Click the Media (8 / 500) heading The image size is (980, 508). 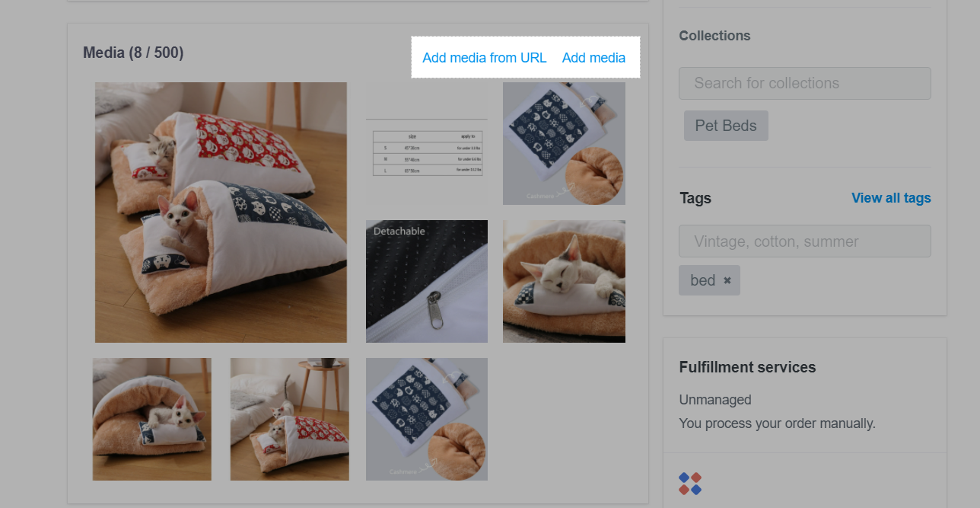pyautogui.click(x=133, y=53)
